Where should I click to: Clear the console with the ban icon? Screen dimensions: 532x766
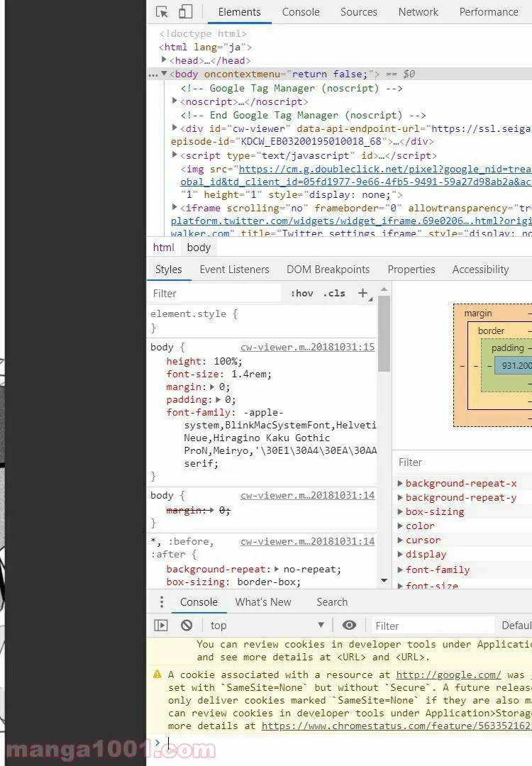tap(187, 625)
